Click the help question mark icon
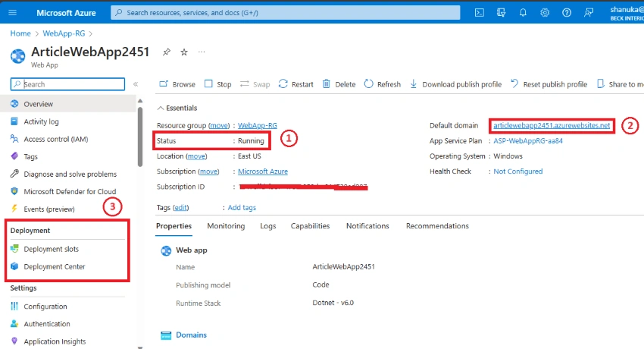644x349 pixels. pyautogui.click(x=567, y=13)
